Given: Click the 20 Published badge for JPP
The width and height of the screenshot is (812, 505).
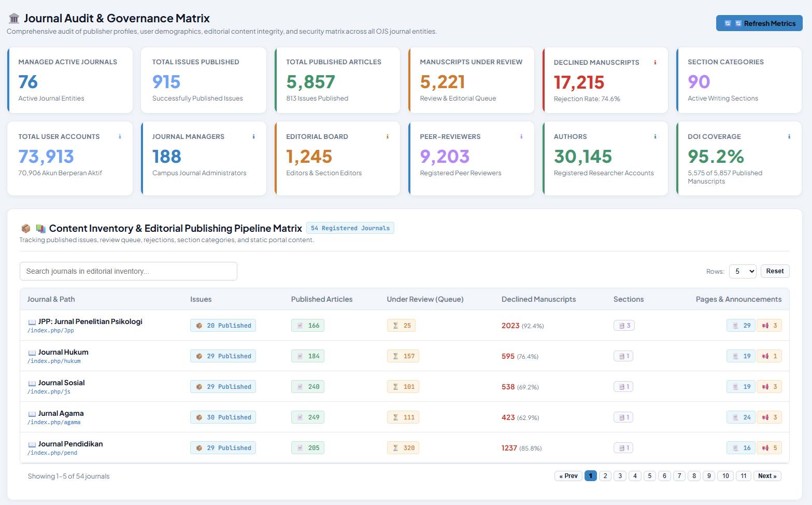Looking at the screenshot, I should coord(223,326).
